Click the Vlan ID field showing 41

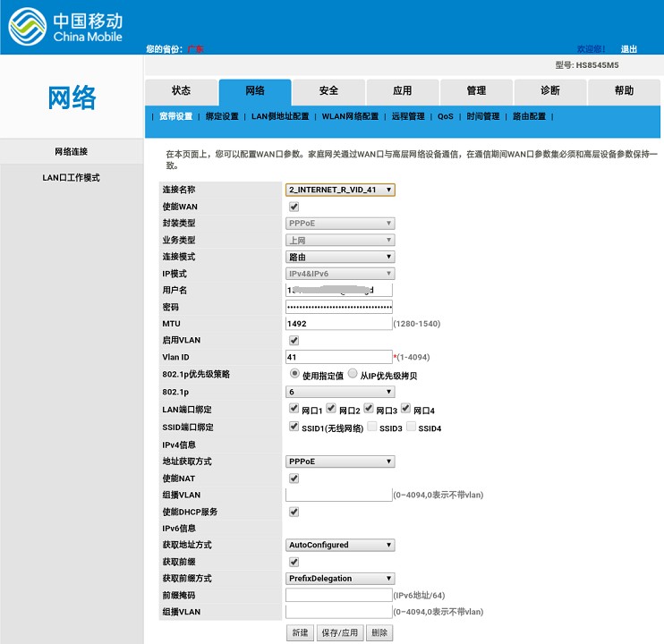pos(339,357)
